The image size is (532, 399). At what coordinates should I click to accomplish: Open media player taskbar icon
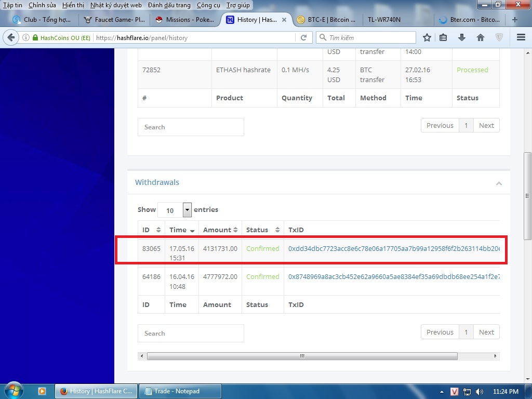pos(42,391)
